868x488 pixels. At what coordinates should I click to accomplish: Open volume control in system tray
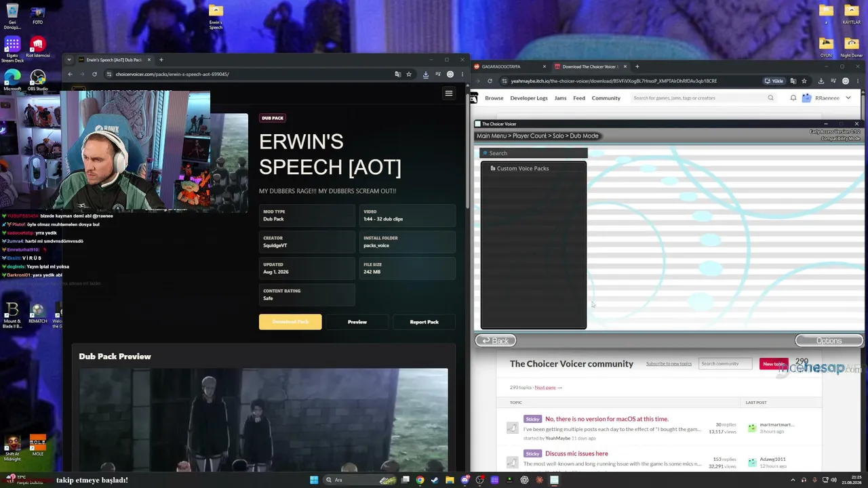(x=833, y=480)
